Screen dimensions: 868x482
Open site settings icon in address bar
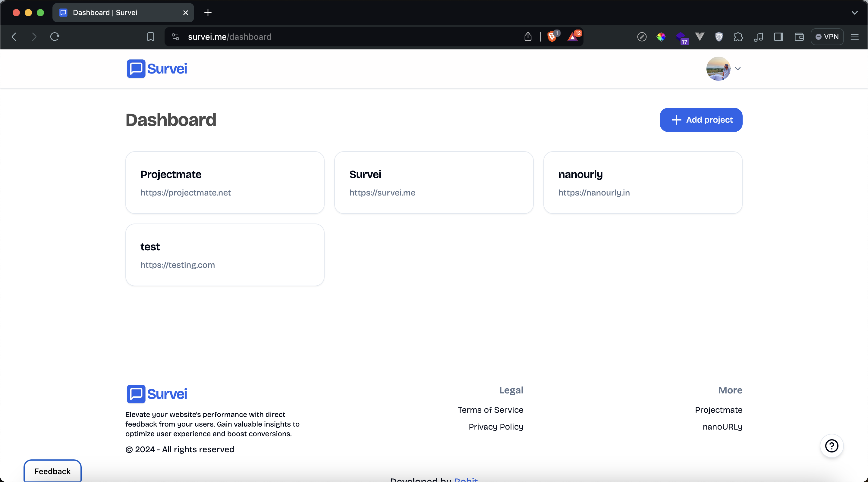tap(175, 37)
